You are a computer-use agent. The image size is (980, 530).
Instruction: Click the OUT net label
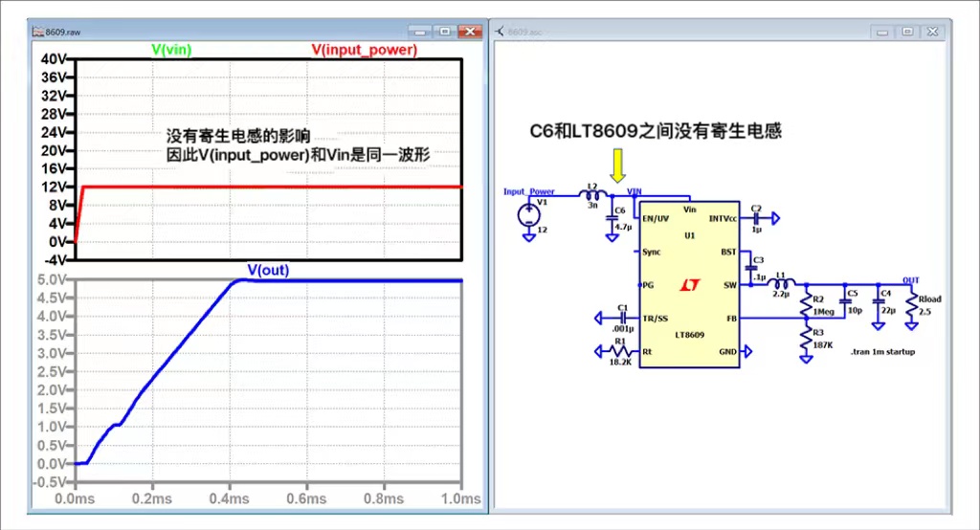click(910, 280)
